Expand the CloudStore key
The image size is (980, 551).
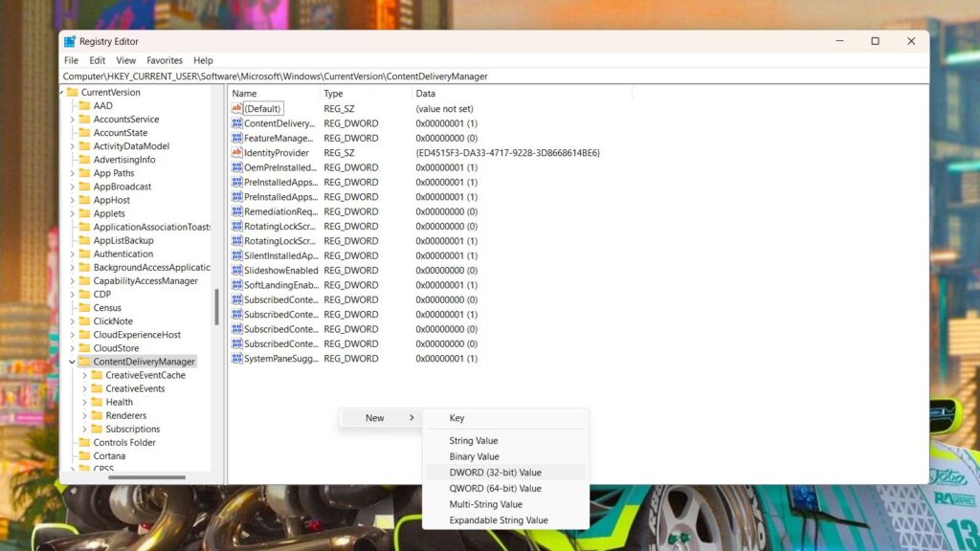click(72, 348)
